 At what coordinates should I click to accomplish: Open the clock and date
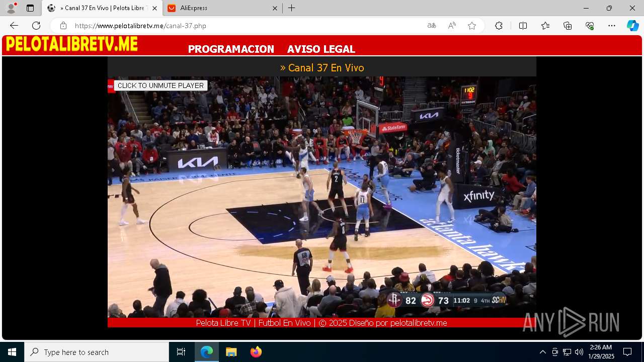(x=601, y=352)
